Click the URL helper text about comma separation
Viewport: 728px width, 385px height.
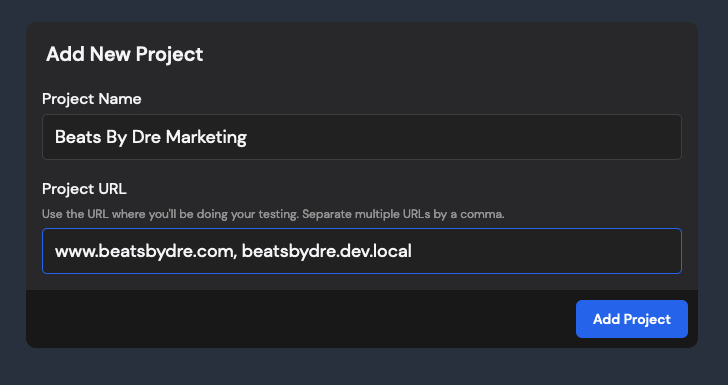coord(273,215)
